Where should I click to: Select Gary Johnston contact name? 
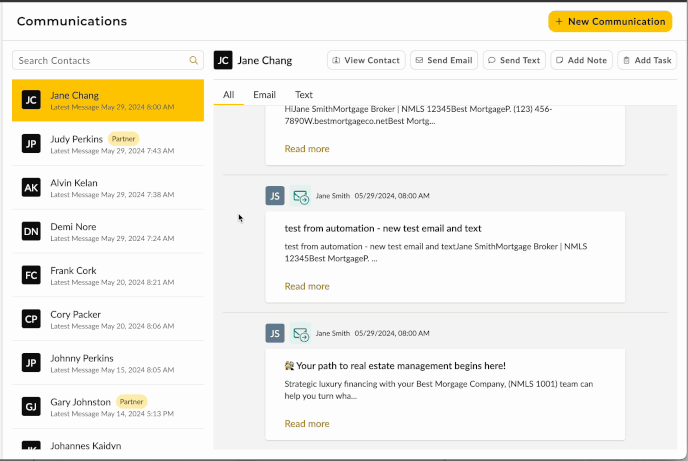pyautogui.click(x=80, y=402)
